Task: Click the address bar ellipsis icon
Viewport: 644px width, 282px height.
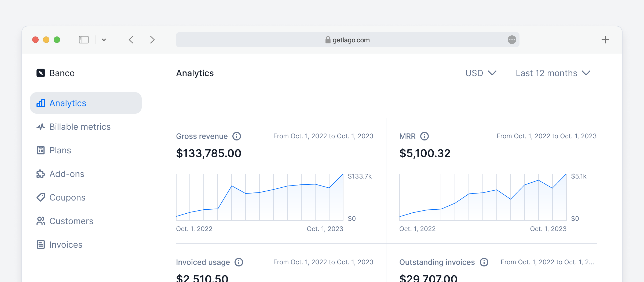Action: click(512, 40)
